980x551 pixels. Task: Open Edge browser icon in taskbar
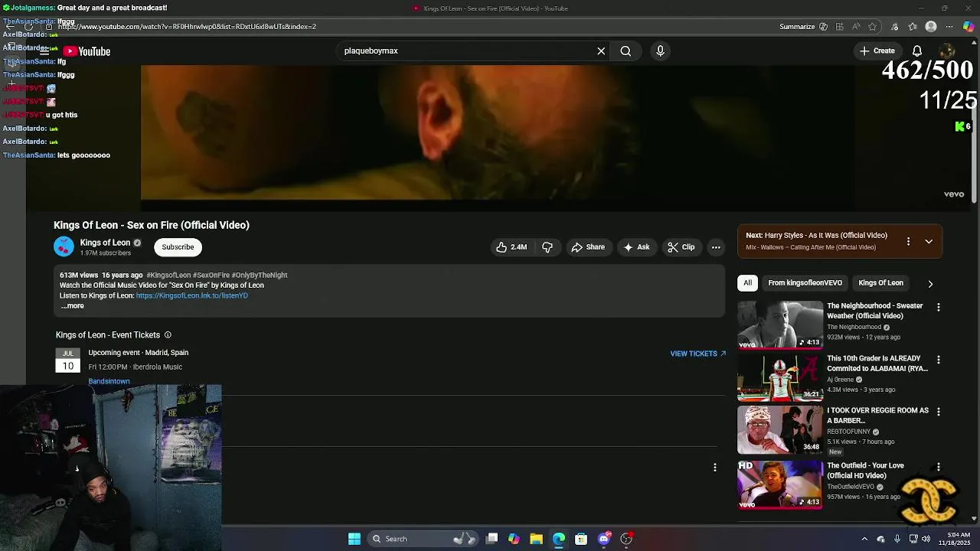tap(559, 539)
